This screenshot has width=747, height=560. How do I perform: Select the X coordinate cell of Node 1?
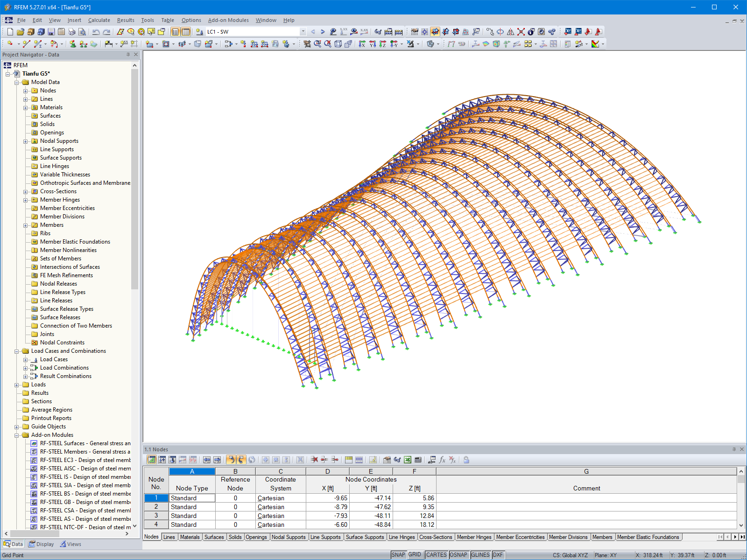328,498
